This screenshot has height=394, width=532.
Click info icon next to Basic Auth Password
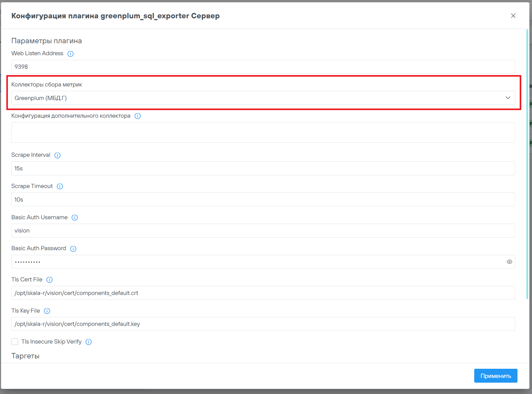click(x=73, y=249)
